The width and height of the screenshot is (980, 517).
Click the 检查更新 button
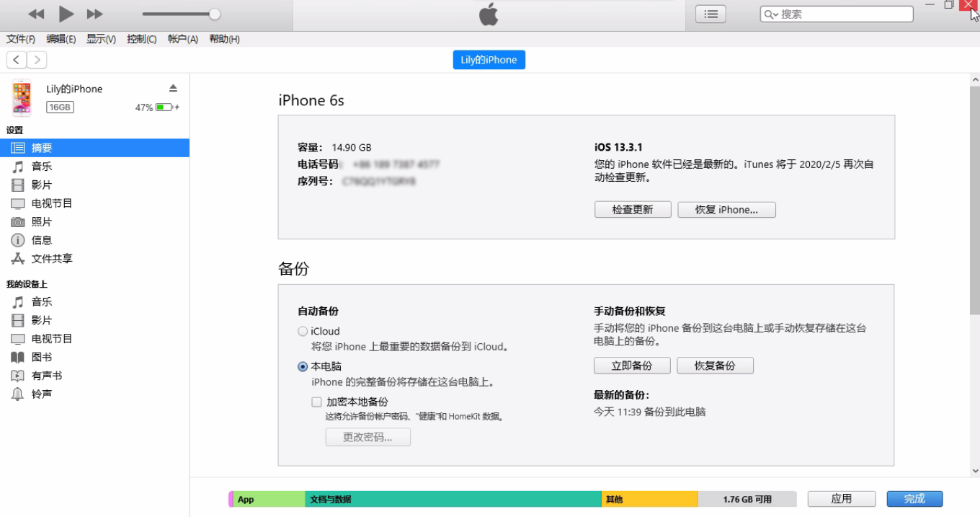point(633,210)
